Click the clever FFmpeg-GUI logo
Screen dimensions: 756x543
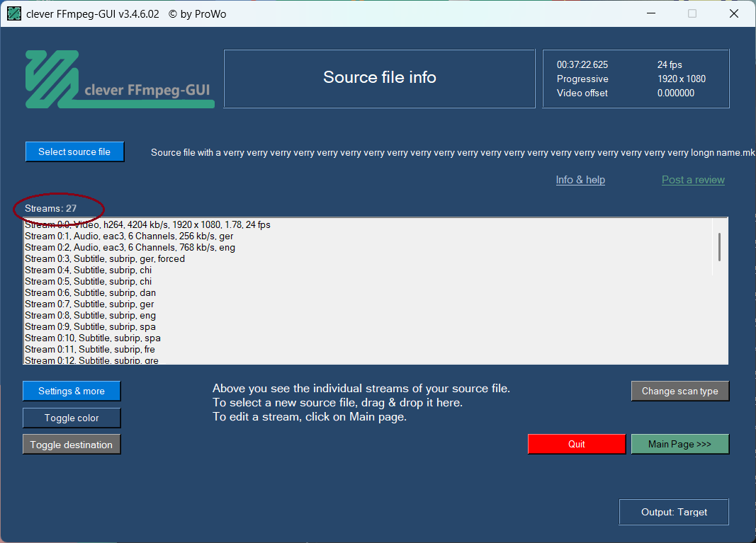click(x=120, y=79)
